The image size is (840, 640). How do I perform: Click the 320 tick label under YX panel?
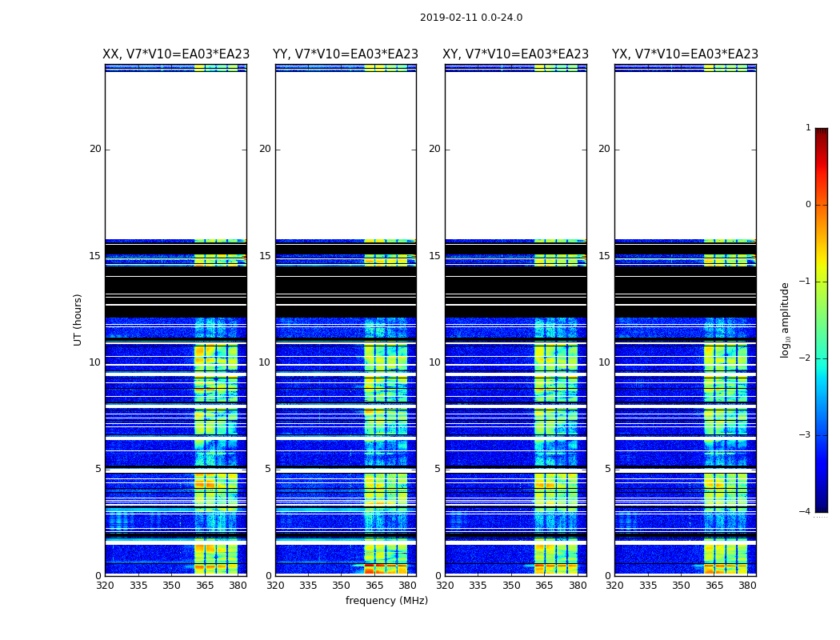point(614,586)
